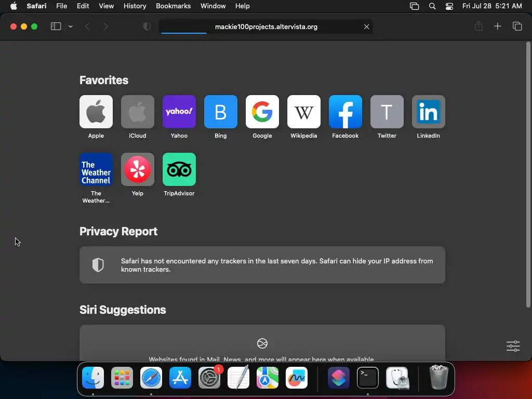532x399 pixels.
Task: Open the Help menu
Action: click(242, 6)
